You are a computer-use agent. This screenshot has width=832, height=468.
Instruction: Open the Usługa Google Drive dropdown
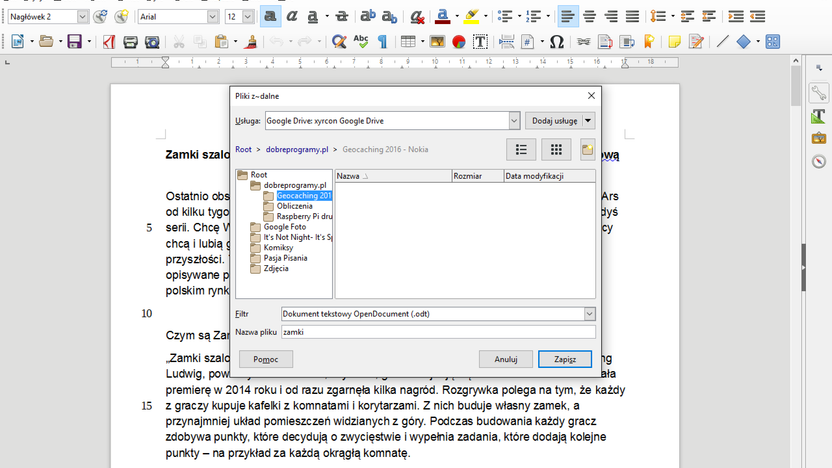[x=514, y=121]
